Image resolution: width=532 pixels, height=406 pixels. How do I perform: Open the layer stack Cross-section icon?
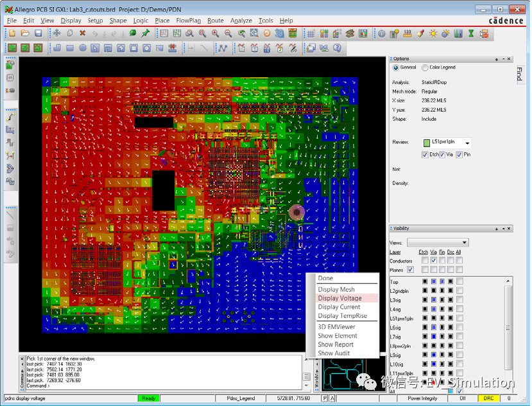click(350, 33)
